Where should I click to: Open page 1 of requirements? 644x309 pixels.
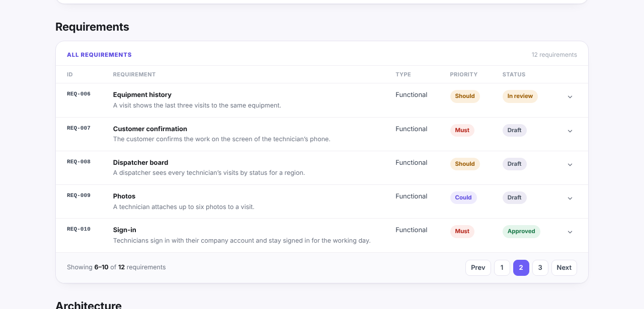[502, 268]
